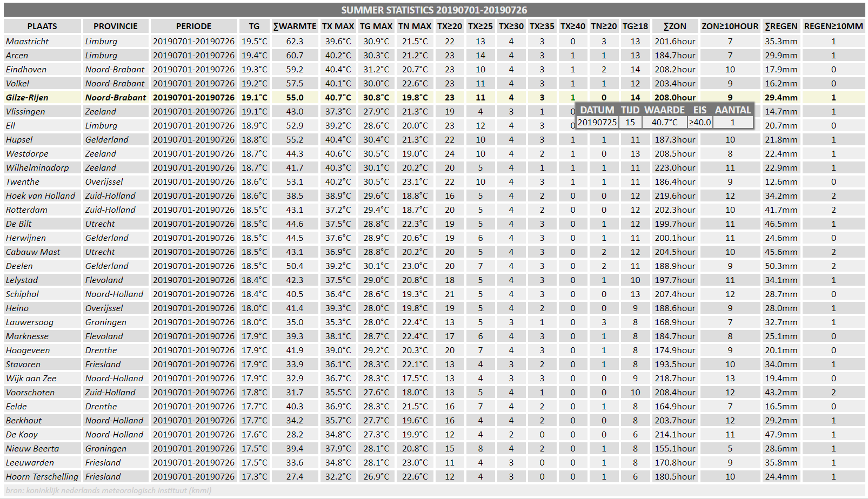Screen dimensions: 868x499
Task: Click the Schiphol station name
Action: click(22, 294)
